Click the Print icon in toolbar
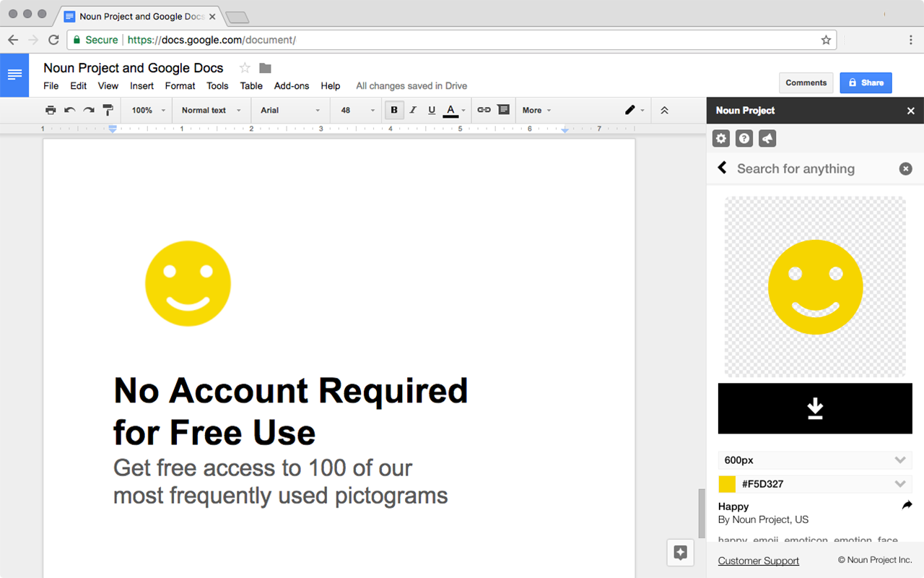 click(x=51, y=110)
